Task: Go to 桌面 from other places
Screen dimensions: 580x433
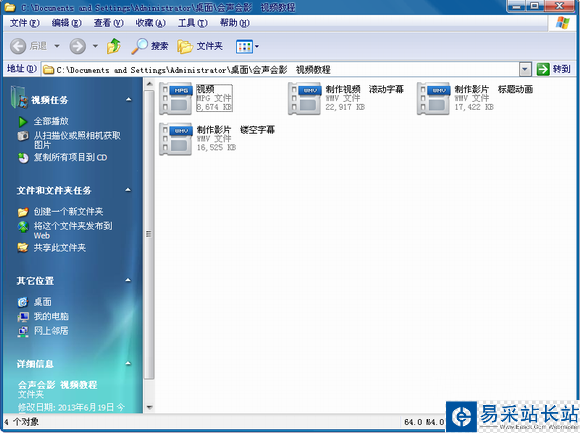Action: pos(43,302)
